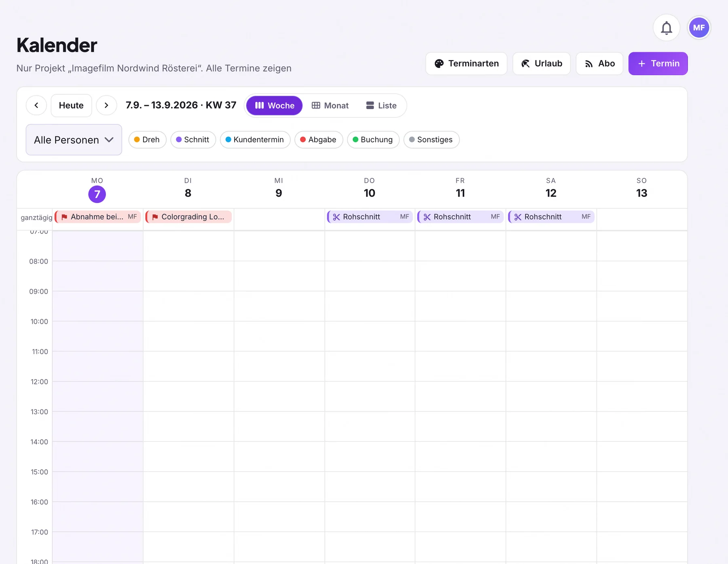Open notifications bell

667,28
